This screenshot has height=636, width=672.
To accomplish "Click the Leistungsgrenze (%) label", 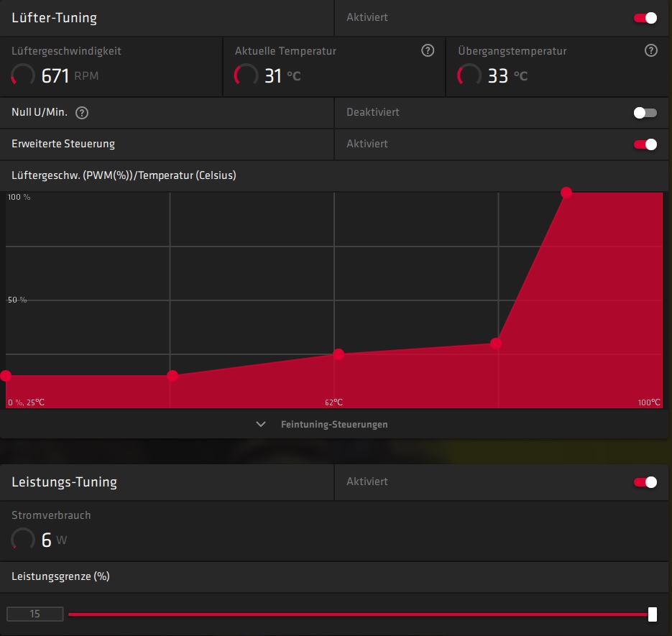I will (60, 576).
